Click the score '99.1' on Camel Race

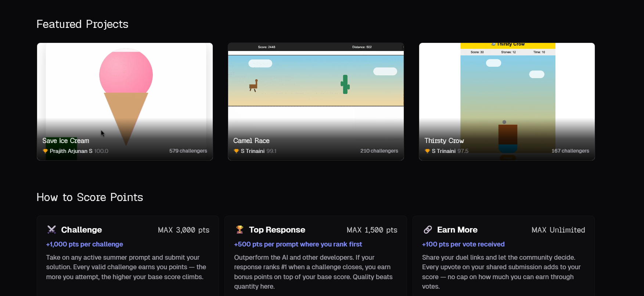tap(271, 151)
